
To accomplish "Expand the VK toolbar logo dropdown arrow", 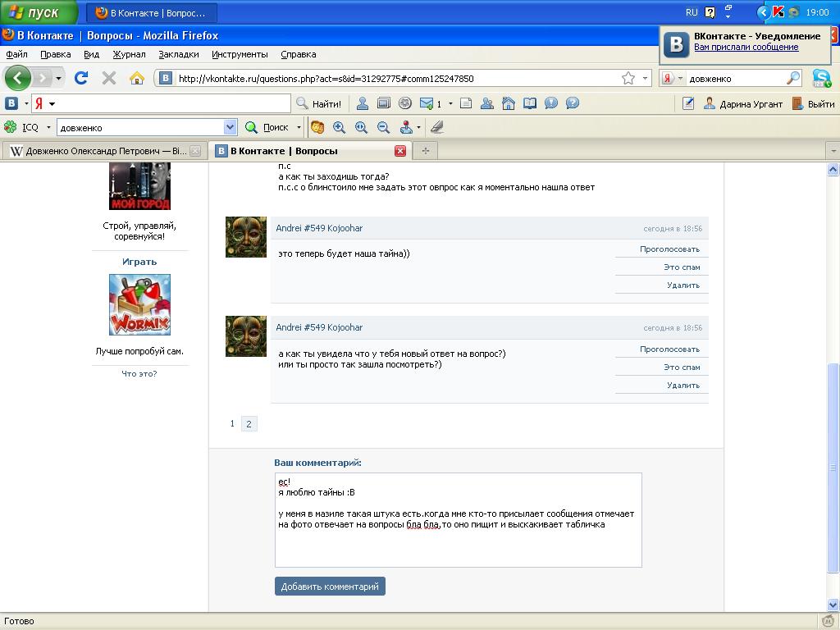I will [x=25, y=103].
